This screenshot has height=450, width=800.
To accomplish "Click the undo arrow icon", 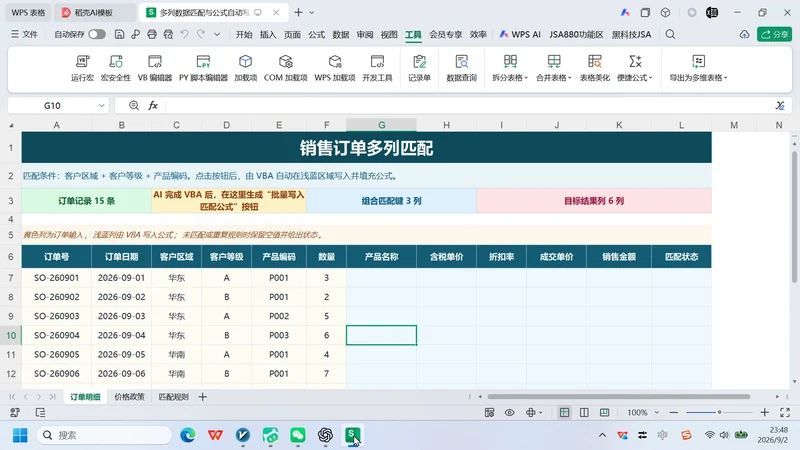I will (185, 34).
